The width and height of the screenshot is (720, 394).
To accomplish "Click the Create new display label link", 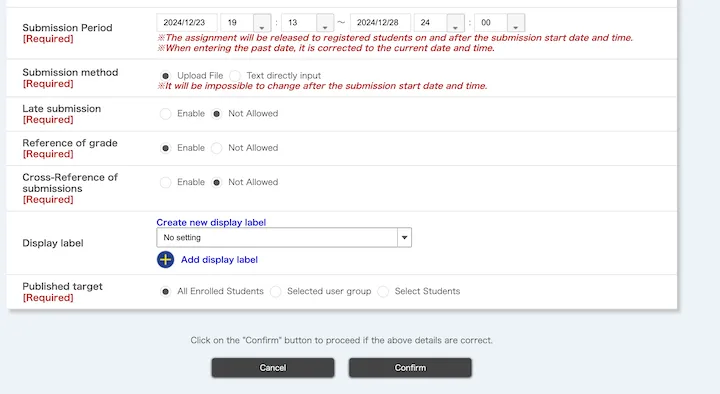I will 211,222.
